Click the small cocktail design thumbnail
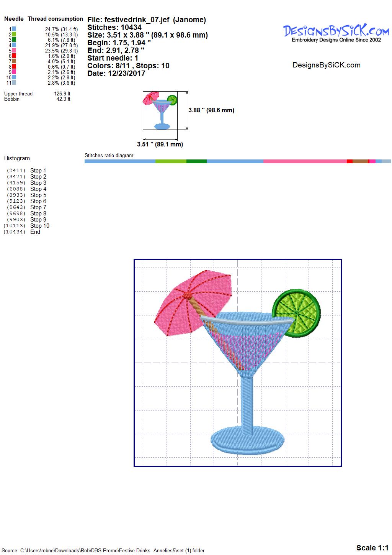The height and width of the screenshot is (555, 392). coord(160,110)
